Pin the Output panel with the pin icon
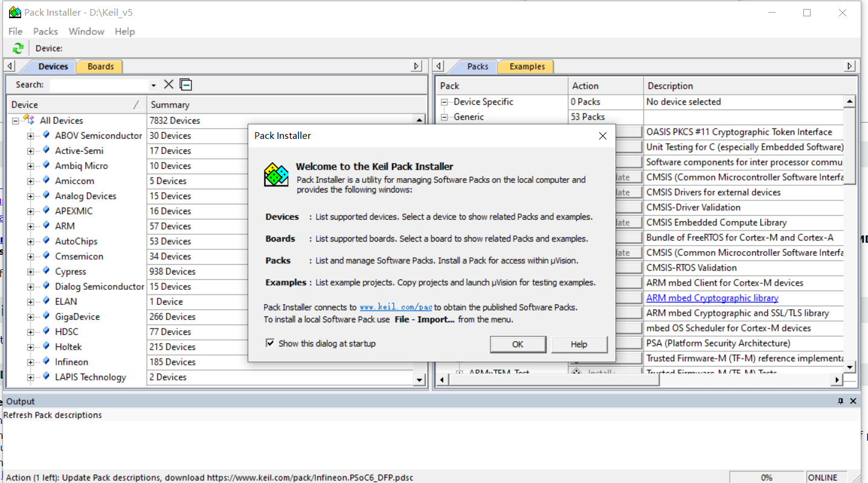 click(840, 401)
